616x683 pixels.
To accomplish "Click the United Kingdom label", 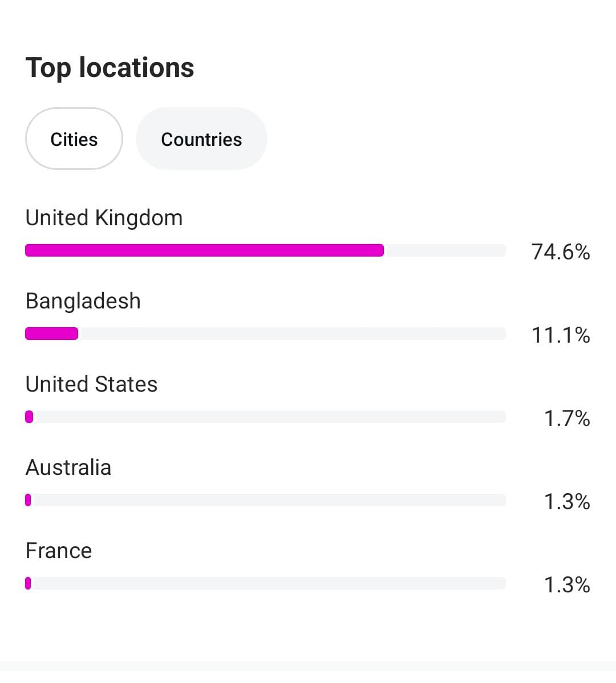I will tap(104, 218).
